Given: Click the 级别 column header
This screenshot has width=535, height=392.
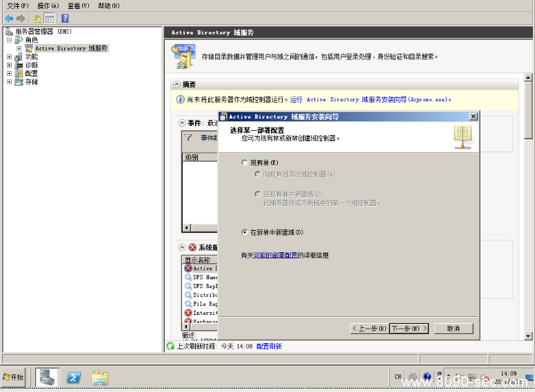Looking at the screenshot, I should pos(200,157).
